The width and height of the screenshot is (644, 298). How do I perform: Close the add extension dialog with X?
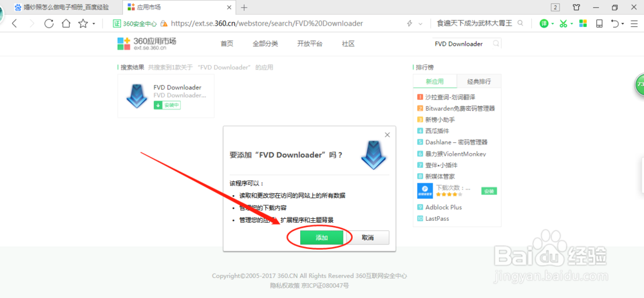[387, 135]
